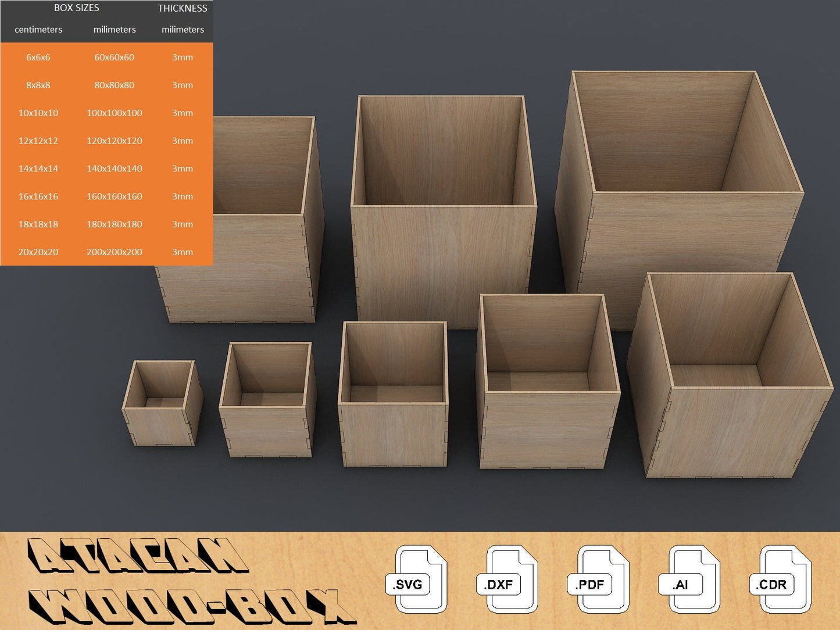This screenshot has height=630, width=840.
Task: Click the bottom-right wooden box
Action: coord(730,378)
